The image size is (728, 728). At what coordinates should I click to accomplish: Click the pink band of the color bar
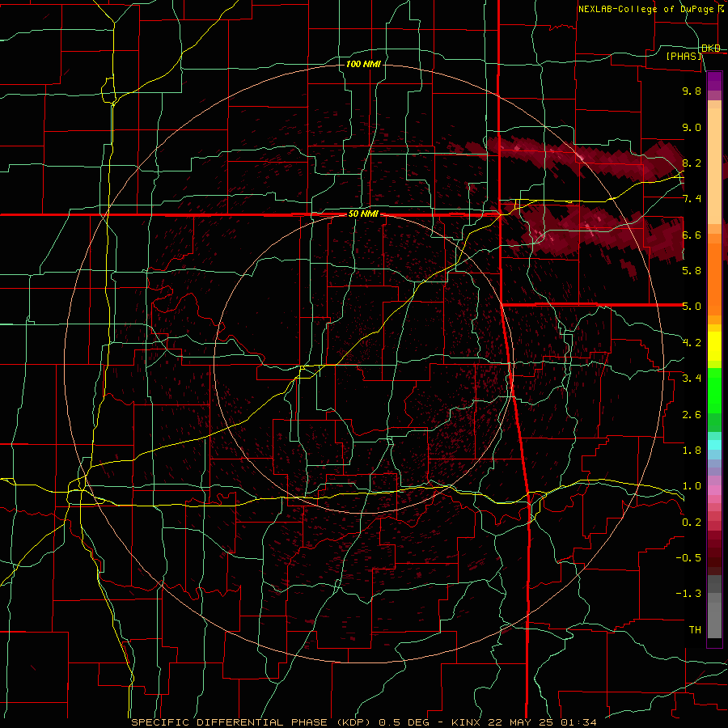pos(714,490)
